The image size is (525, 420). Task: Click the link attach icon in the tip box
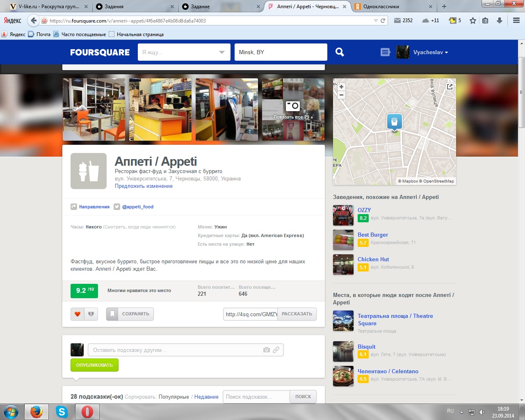coord(276,350)
